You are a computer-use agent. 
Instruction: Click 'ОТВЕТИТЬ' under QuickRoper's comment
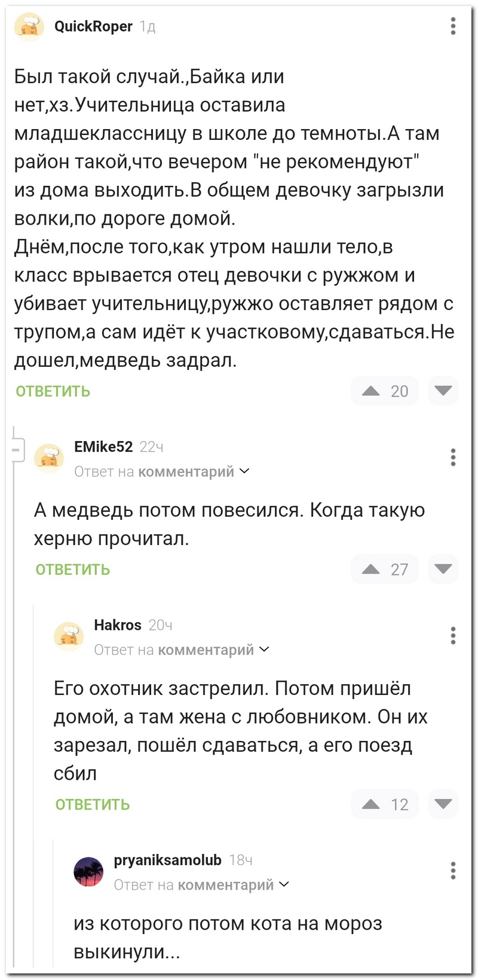(53, 391)
